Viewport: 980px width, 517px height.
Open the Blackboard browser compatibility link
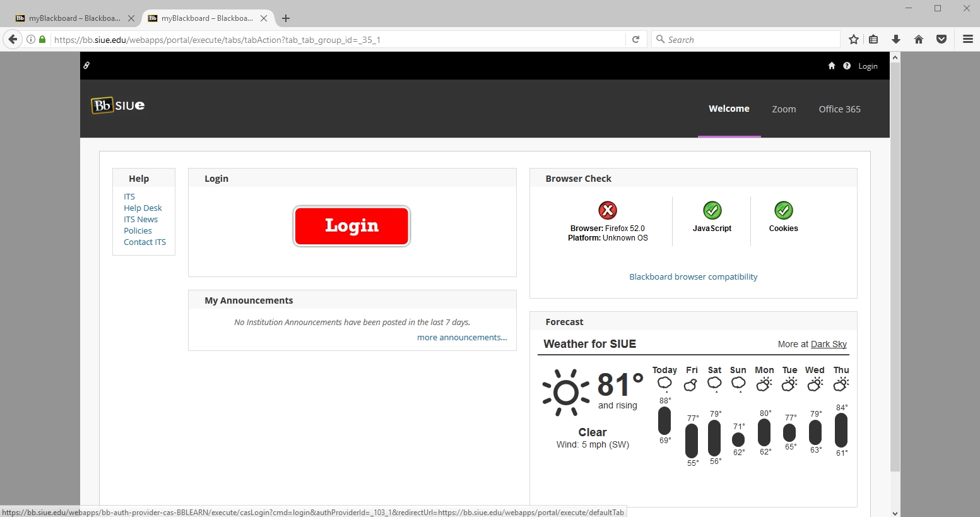pos(693,277)
